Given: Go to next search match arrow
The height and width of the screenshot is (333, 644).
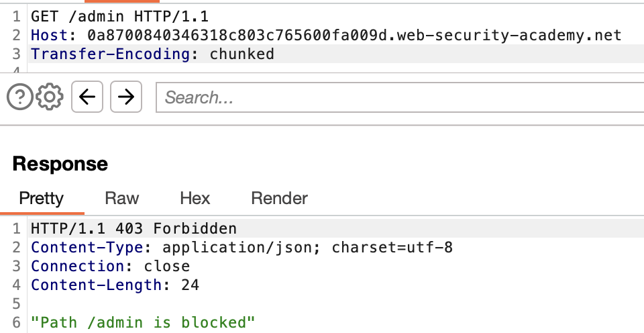Looking at the screenshot, I should (x=126, y=97).
